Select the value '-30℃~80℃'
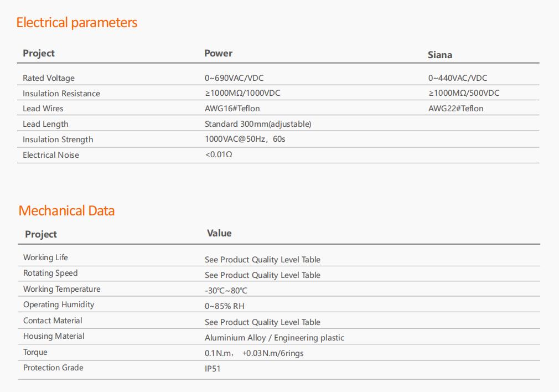This screenshot has width=559, height=392. point(226,291)
